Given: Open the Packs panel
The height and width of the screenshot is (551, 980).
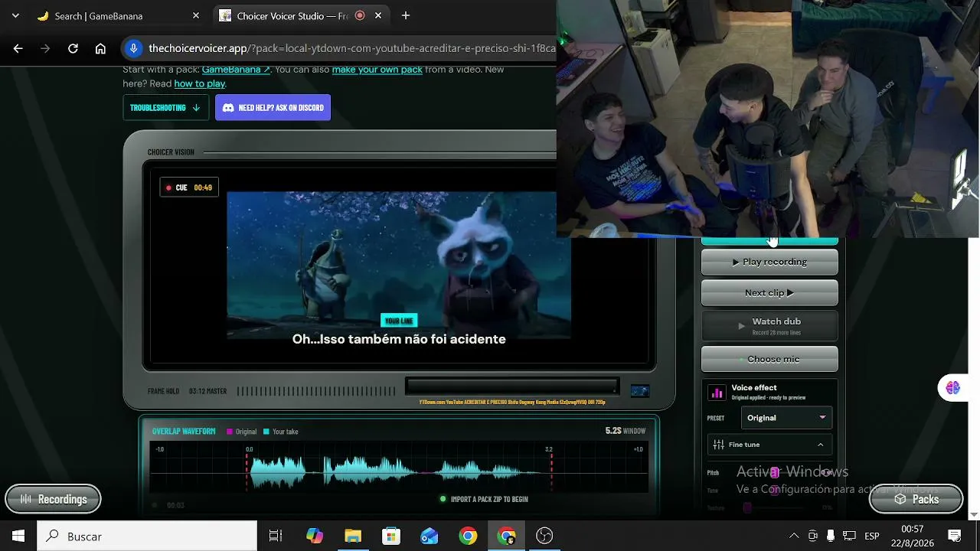Looking at the screenshot, I should click(x=916, y=499).
